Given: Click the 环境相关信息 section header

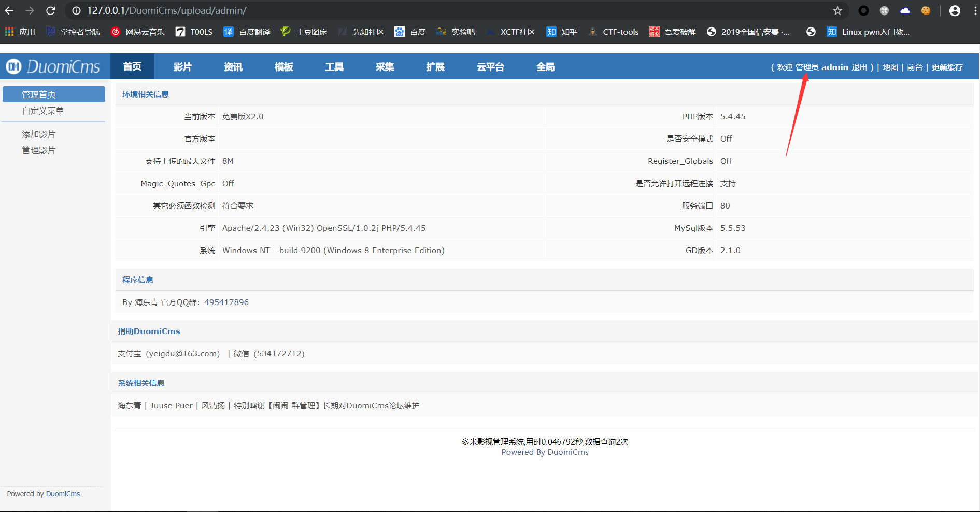Looking at the screenshot, I should [146, 94].
